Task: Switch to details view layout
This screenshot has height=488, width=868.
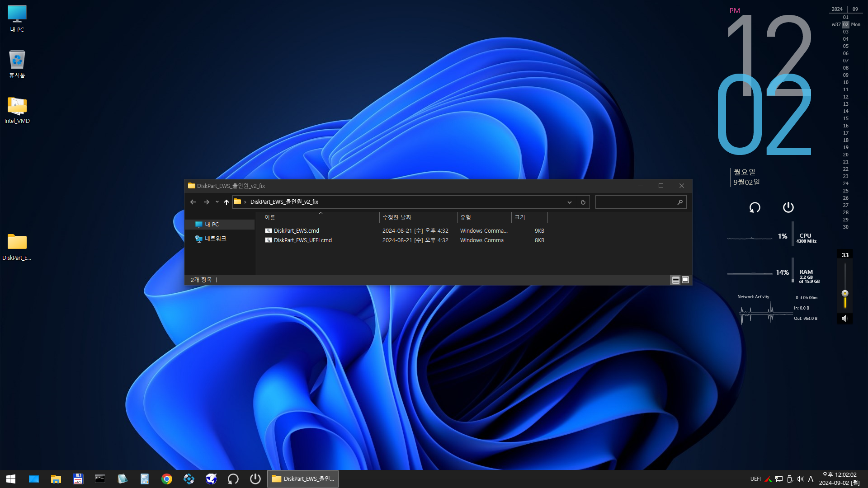Action: click(x=675, y=280)
